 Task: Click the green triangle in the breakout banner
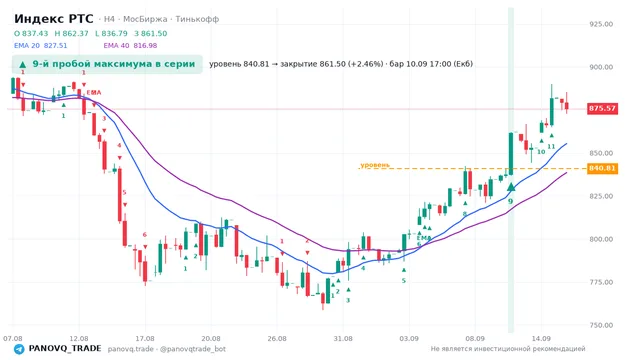click(23, 64)
